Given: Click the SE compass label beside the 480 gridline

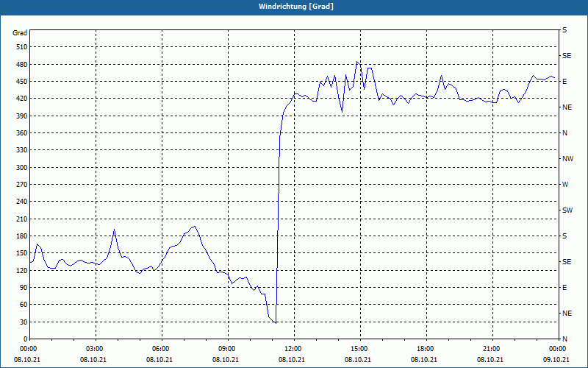Looking at the screenshot, I should (x=567, y=56).
